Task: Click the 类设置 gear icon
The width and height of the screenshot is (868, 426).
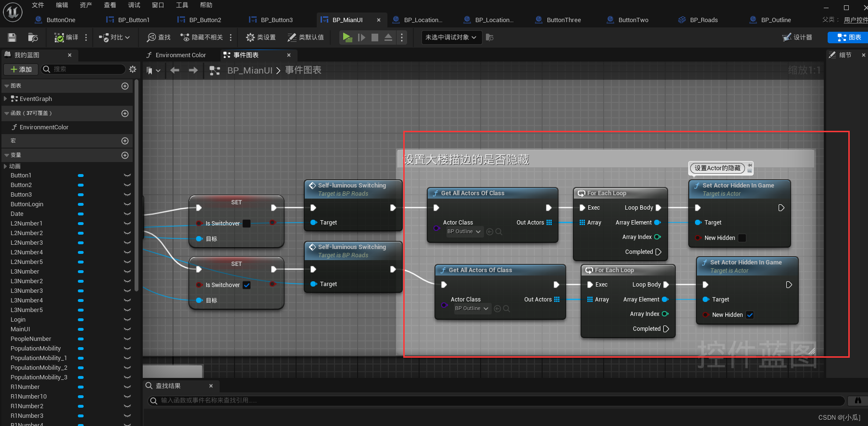Action: pos(250,37)
